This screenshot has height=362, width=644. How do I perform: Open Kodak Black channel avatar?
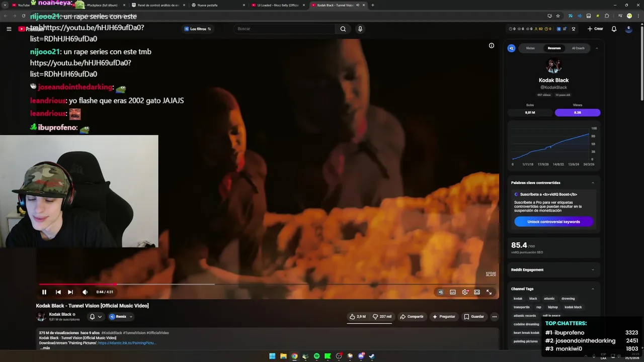coord(41,317)
